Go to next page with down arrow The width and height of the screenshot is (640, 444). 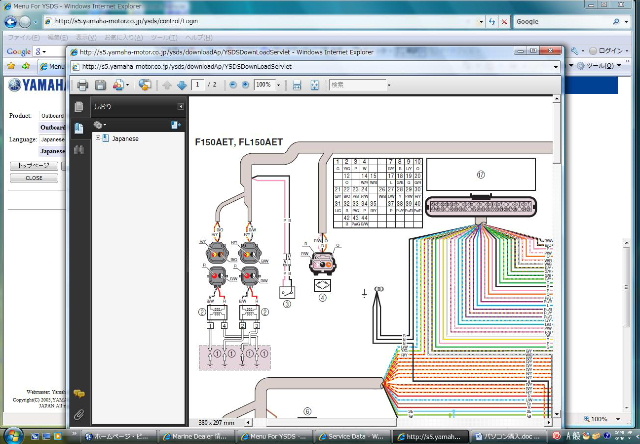coord(182,85)
